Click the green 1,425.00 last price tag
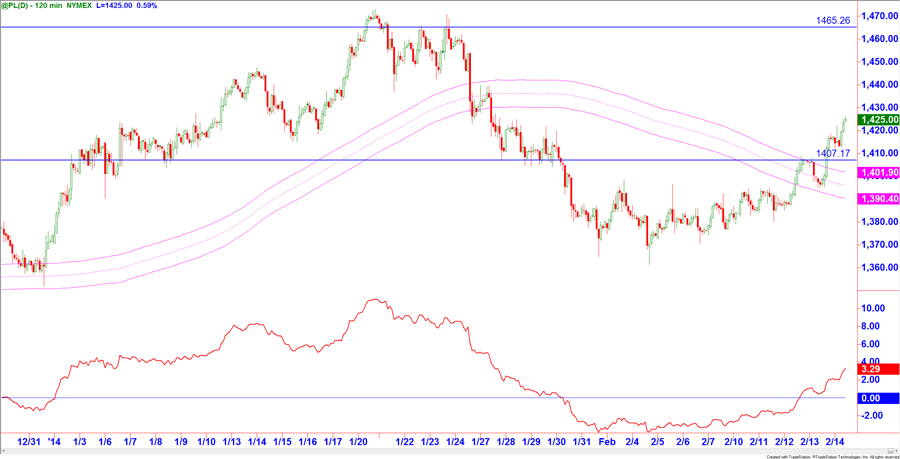The width and height of the screenshot is (900, 459). tap(878, 119)
